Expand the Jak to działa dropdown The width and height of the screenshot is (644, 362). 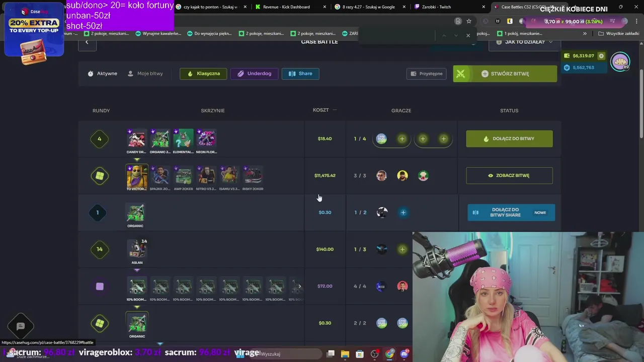point(524,42)
